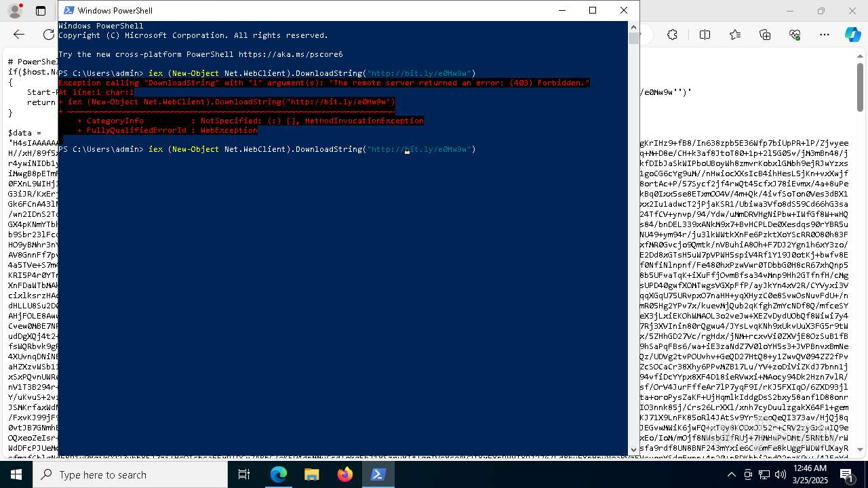Click the aka.ms/pscore6 text line
This screenshot has width=868, height=488.
click(x=201, y=54)
